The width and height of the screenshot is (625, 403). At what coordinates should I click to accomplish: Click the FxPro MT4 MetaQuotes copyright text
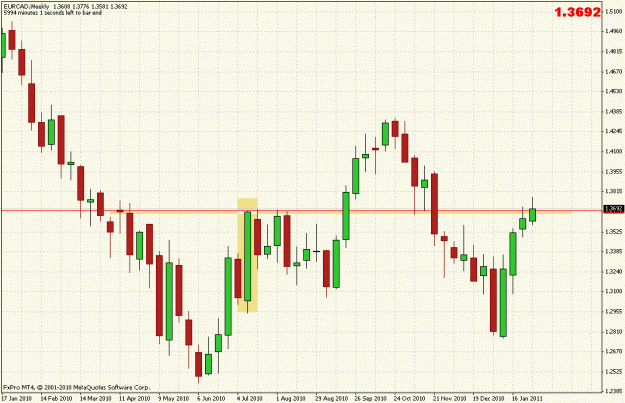point(76,387)
